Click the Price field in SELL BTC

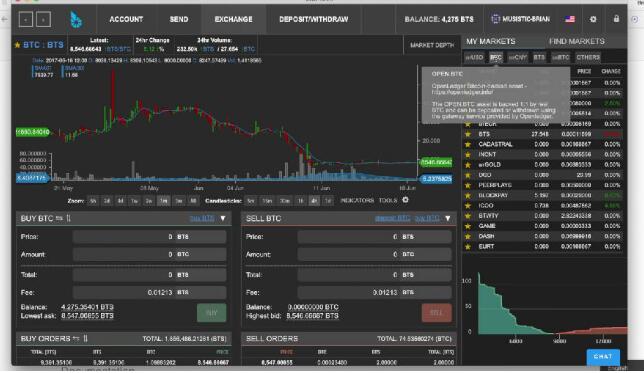[x=374, y=237]
